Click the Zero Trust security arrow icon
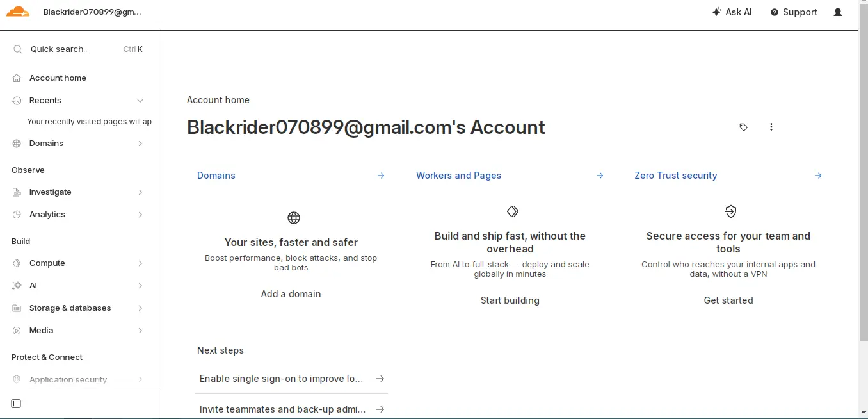This screenshot has width=868, height=419. pyautogui.click(x=818, y=176)
